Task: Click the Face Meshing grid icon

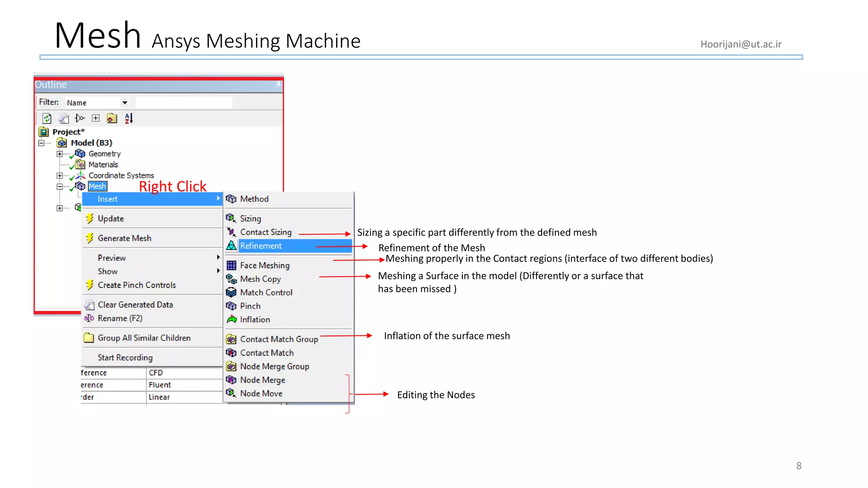Action: 231,266
